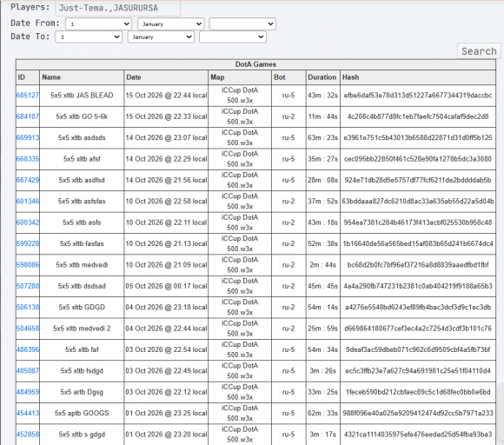Viewport: 504px width, 445px height.
Task: Open game ID 685127 link
Action: click(28, 96)
